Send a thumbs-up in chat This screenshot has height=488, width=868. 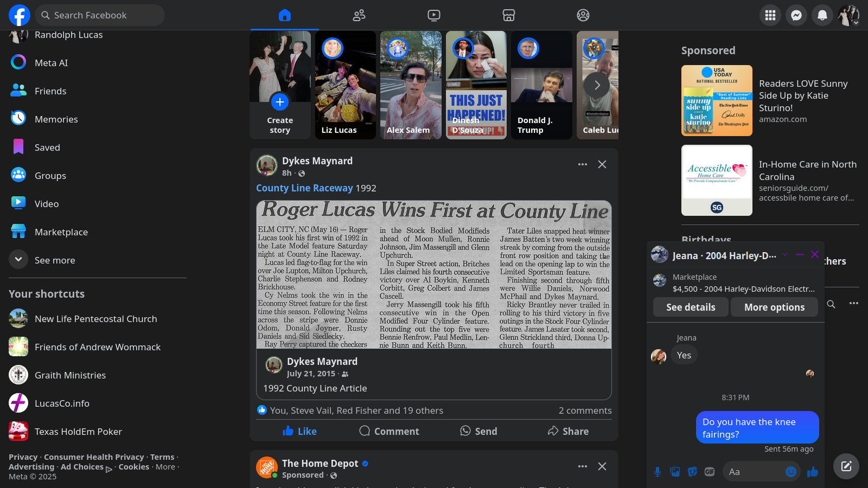(812, 472)
